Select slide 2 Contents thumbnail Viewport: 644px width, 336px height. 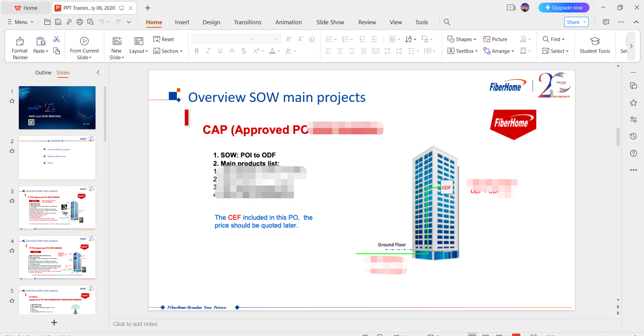(57, 158)
